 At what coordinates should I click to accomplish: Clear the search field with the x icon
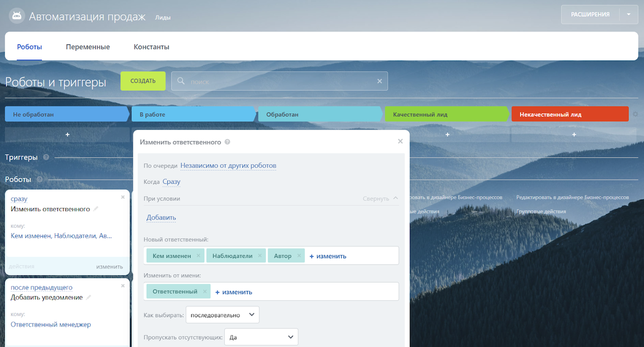379,81
